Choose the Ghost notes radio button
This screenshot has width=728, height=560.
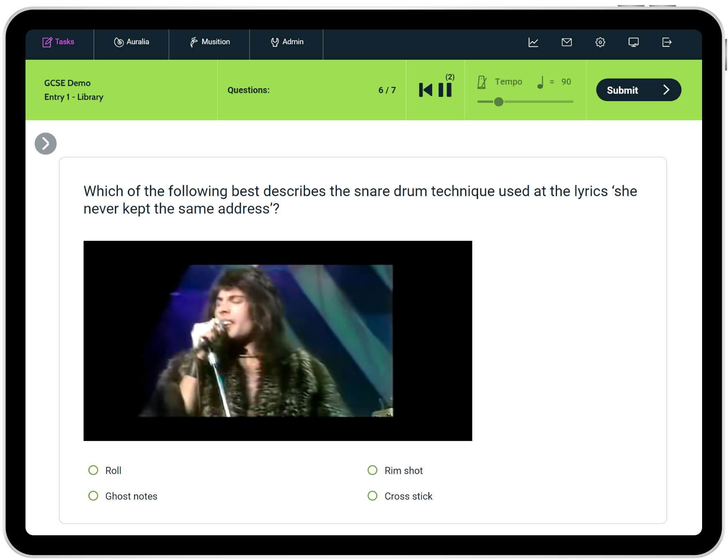[x=93, y=496]
